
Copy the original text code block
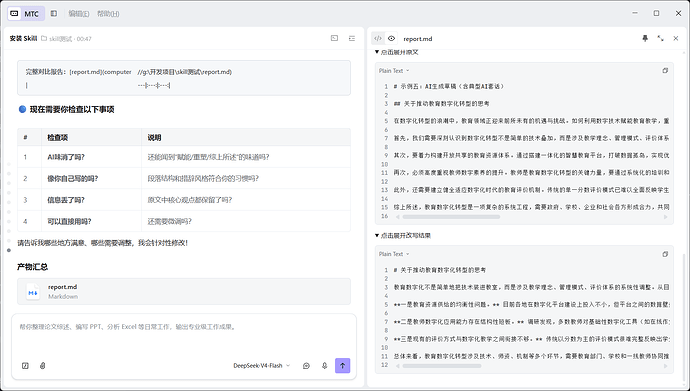point(665,70)
